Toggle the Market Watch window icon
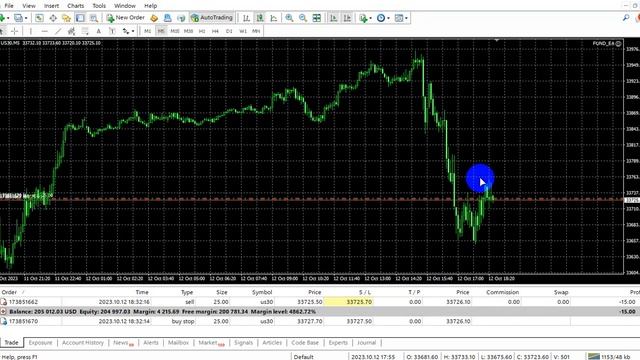Viewport: 640px width, 360px height. point(39,18)
